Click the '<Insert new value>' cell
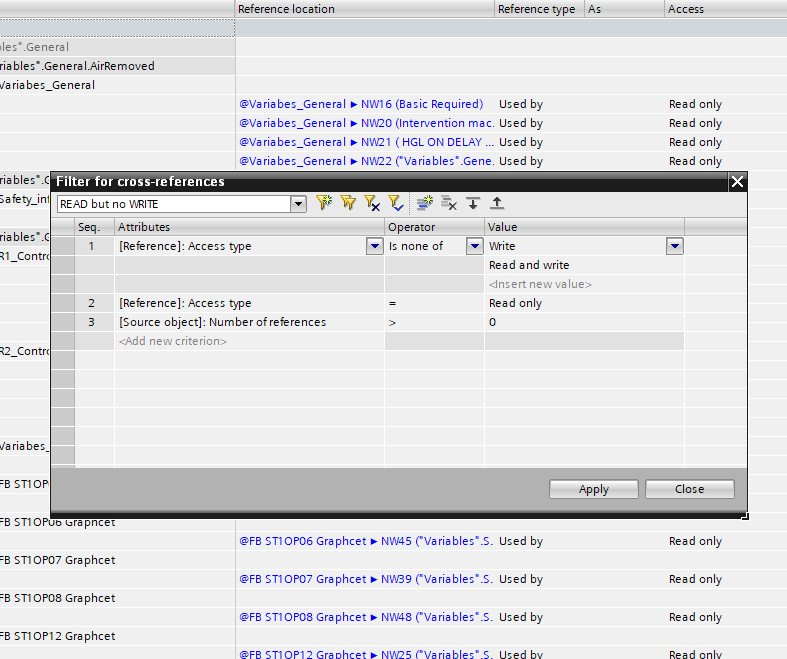The image size is (787, 659). coord(540,284)
